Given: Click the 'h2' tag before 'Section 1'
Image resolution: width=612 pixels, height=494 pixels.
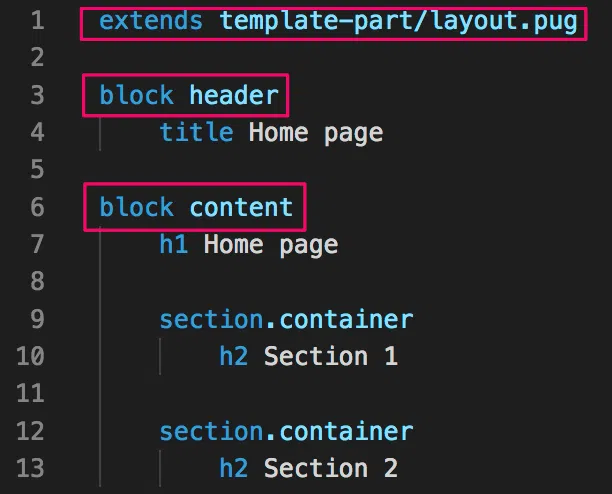Looking at the screenshot, I should [x=234, y=355].
